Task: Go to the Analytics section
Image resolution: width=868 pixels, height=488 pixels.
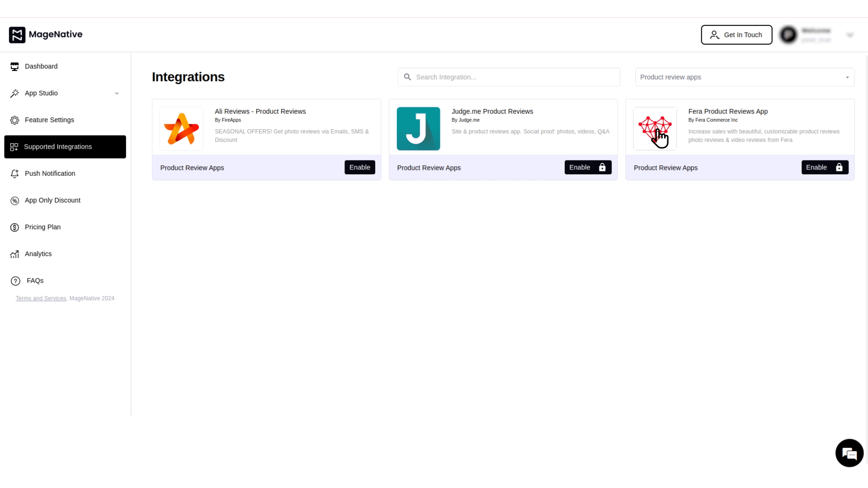Action: [x=38, y=254]
